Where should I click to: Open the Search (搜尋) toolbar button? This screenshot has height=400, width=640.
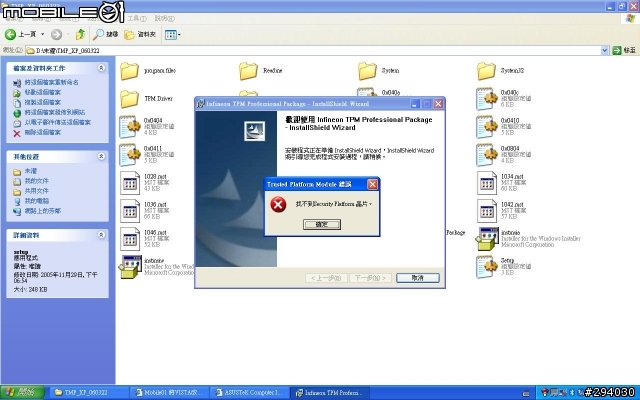tap(105, 34)
